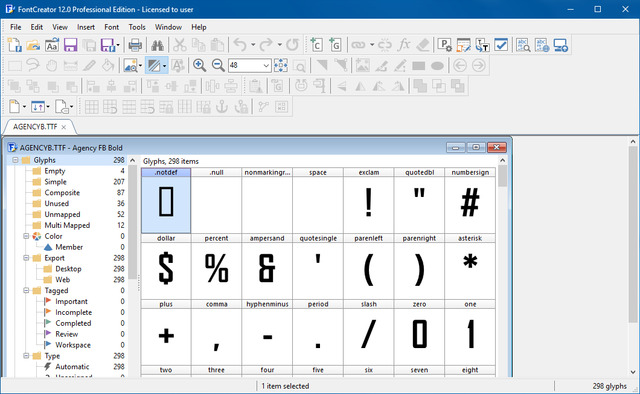Click the Complete composites link icon
Image resolution: width=640 pixels, height=394 pixels.
pos(358,45)
